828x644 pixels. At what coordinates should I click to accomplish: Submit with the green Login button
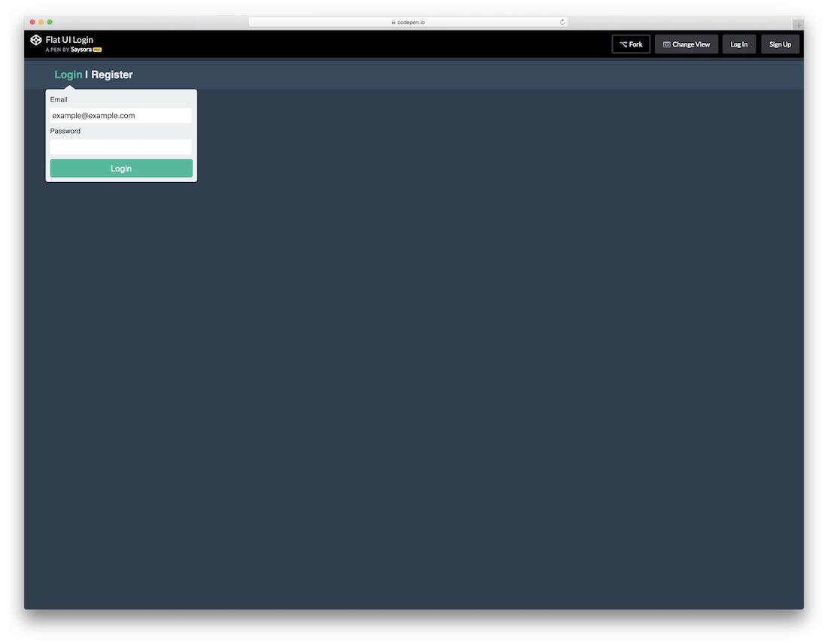121,169
